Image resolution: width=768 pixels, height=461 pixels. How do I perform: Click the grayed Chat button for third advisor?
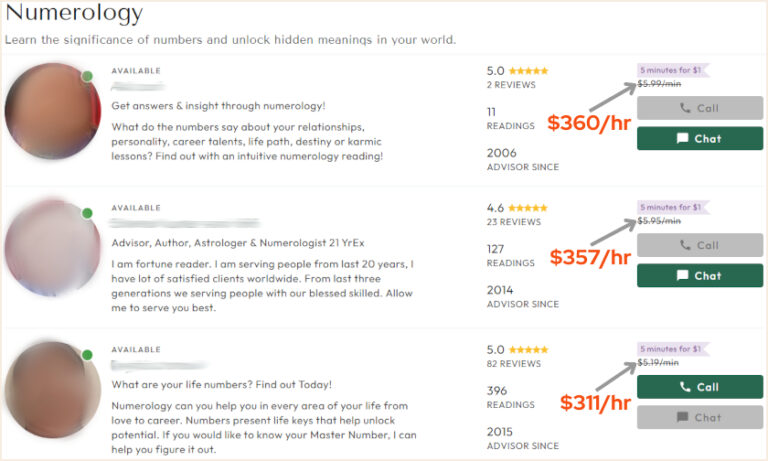(x=699, y=417)
